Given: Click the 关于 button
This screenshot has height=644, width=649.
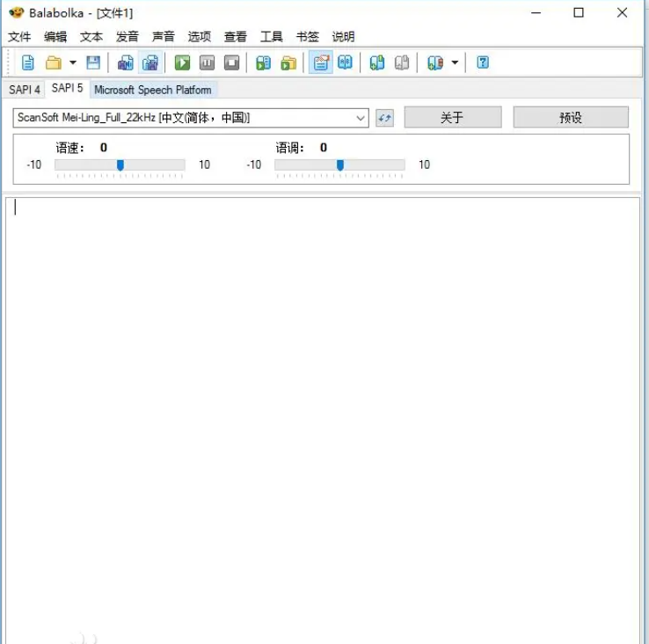Looking at the screenshot, I should 453,117.
